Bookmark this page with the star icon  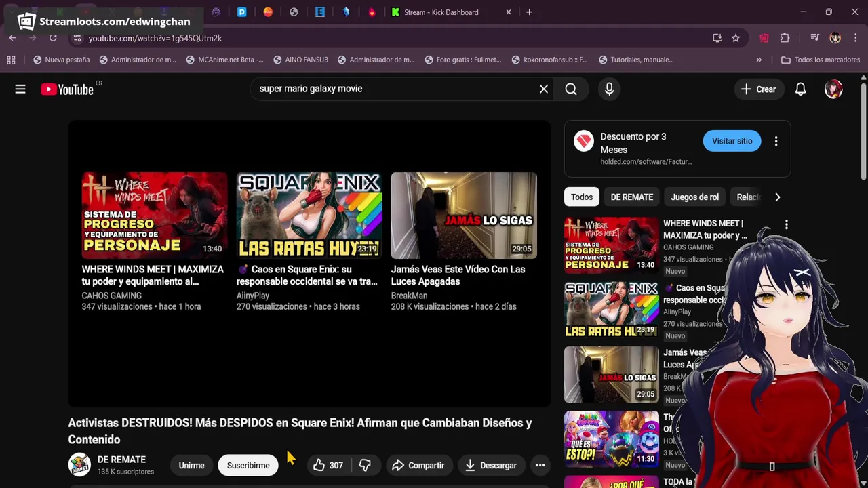point(736,38)
